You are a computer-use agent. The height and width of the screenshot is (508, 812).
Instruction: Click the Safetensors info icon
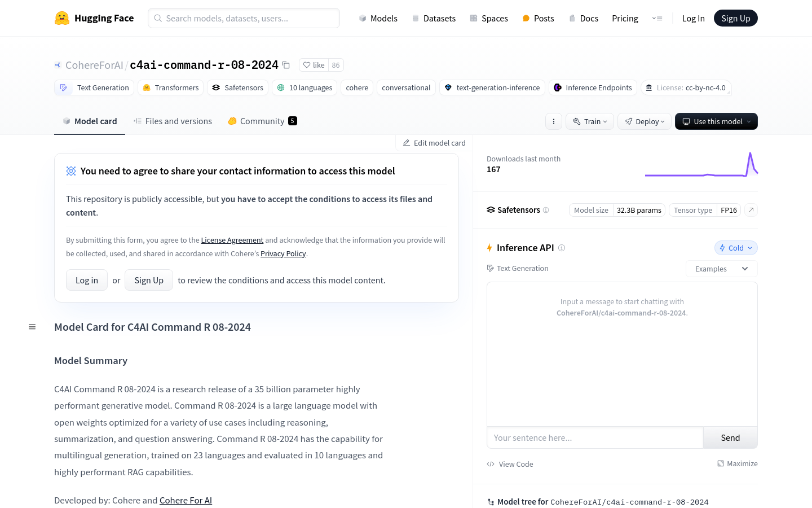(x=546, y=210)
